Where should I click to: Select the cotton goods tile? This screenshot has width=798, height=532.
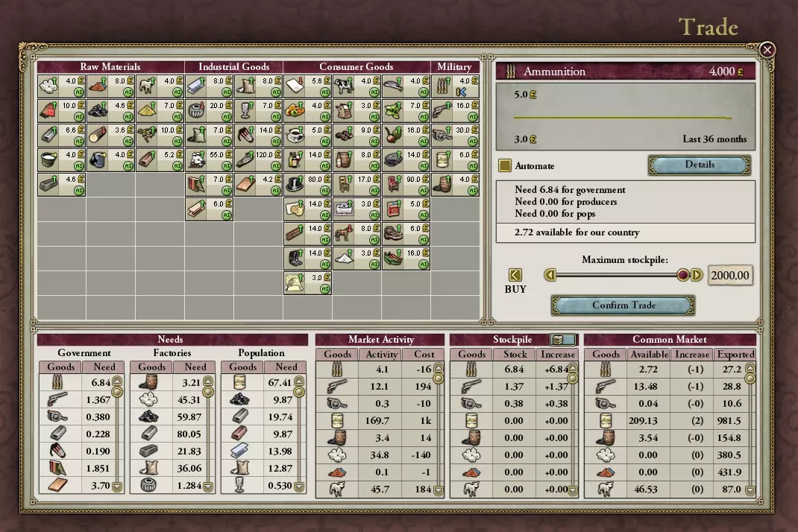pyautogui.click(x=61, y=86)
